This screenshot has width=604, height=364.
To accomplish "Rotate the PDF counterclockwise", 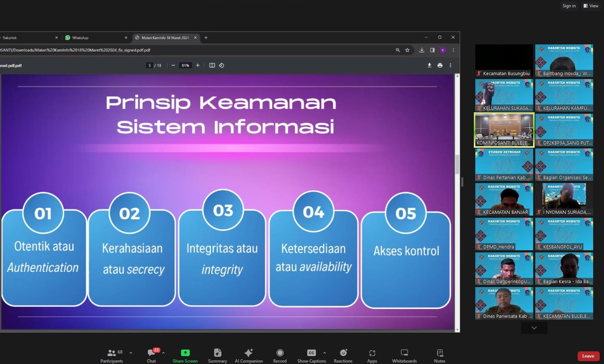I will [222, 65].
